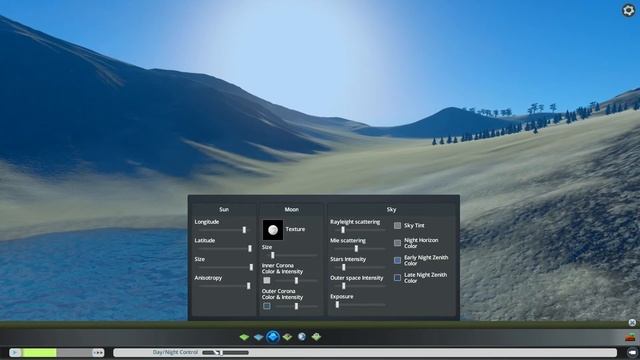Click the Sun Anisotropy slider
Screen dimensions: 640x360
223,286
